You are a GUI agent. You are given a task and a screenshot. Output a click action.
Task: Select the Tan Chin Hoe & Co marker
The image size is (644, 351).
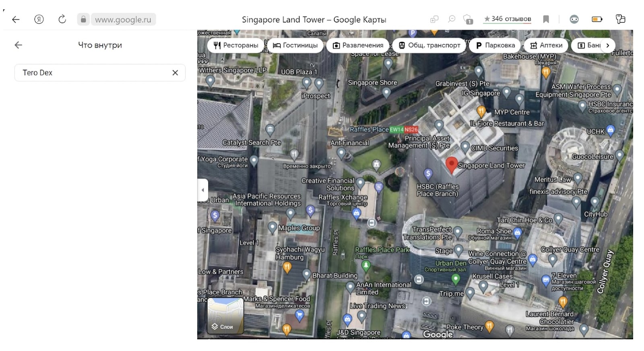coord(558,219)
